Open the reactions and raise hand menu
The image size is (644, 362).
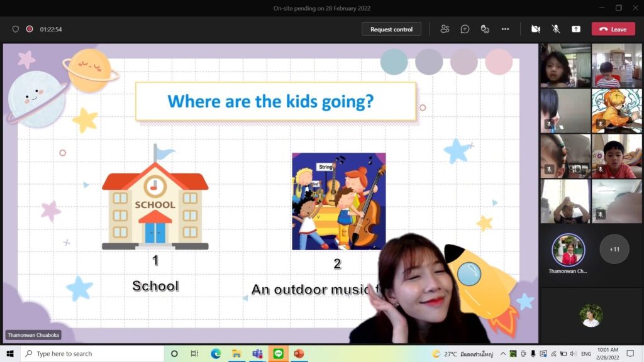[x=485, y=29]
